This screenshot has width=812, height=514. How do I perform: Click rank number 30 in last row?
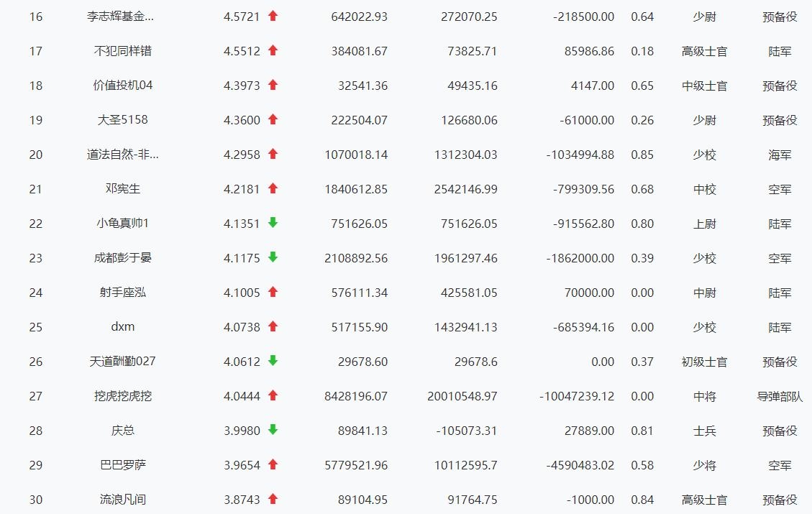click(x=36, y=500)
